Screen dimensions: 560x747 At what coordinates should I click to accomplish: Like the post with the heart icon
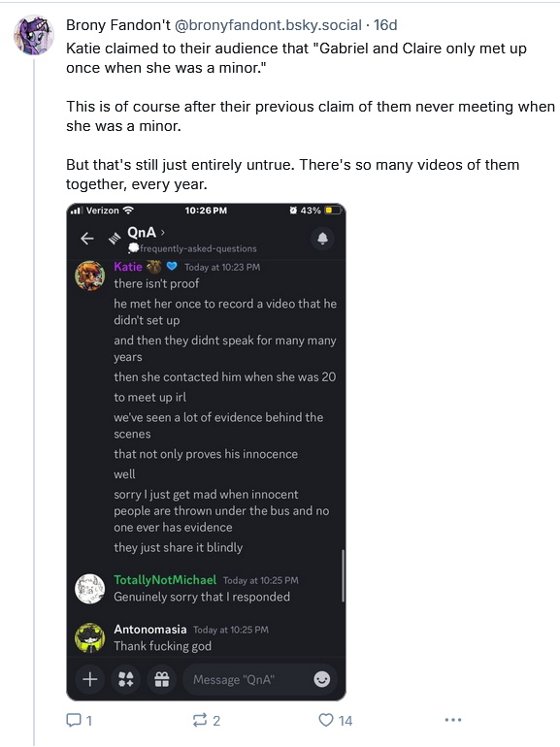[x=335, y=720]
